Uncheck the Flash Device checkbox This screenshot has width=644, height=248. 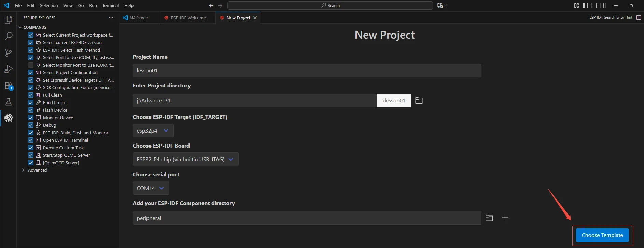point(31,110)
